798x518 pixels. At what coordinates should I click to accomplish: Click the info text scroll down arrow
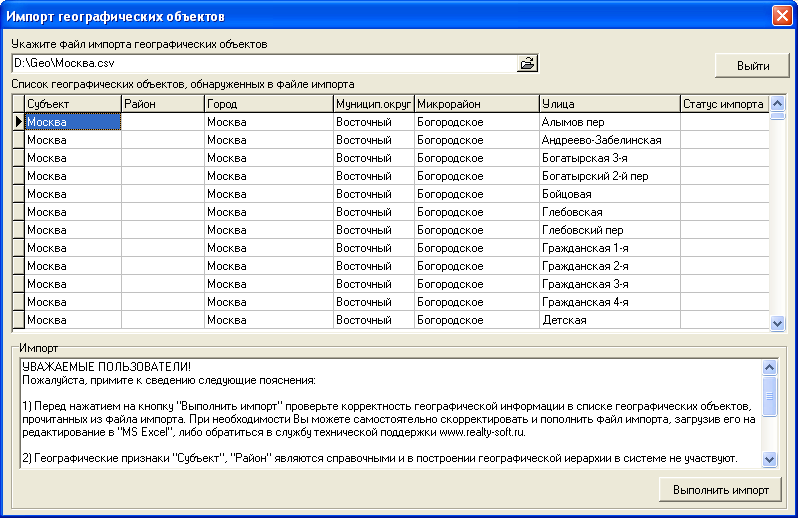(769, 459)
